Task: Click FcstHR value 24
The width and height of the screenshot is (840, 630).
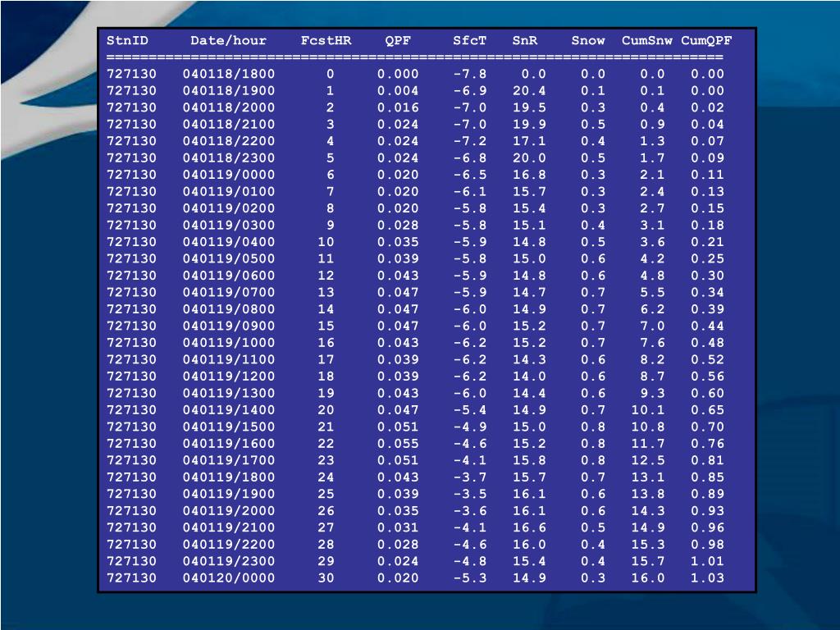Action: tap(326, 477)
